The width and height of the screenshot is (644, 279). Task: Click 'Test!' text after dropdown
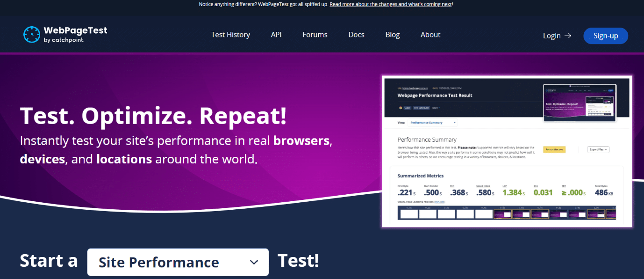(x=298, y=260)
